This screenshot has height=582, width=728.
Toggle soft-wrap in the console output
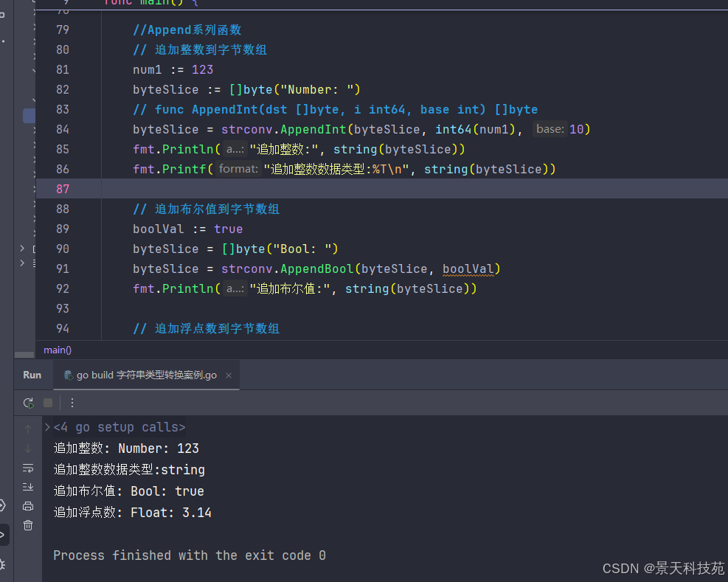[x=28, y=468]
